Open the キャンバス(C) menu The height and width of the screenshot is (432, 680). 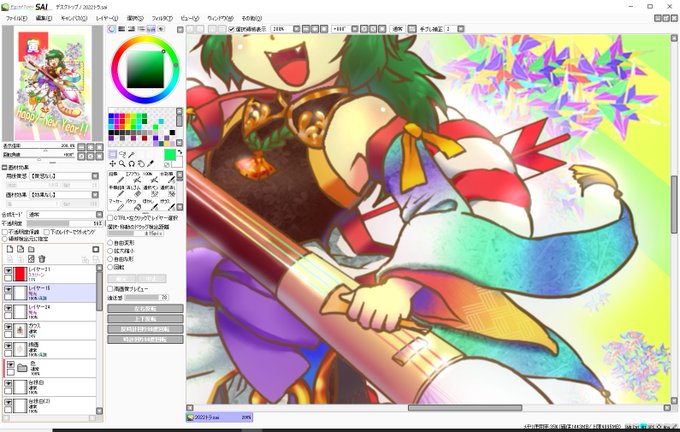coord(74,18)
